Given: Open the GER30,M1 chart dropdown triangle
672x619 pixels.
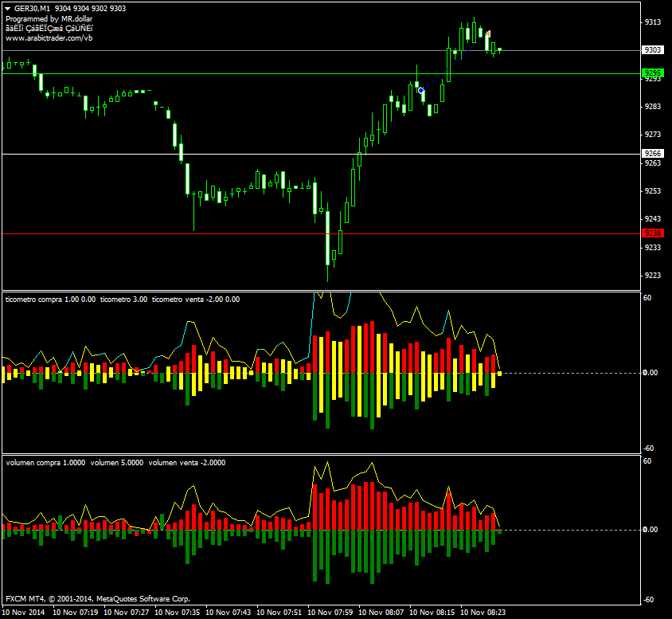Looking at the screenshot, I should (7, 8).
